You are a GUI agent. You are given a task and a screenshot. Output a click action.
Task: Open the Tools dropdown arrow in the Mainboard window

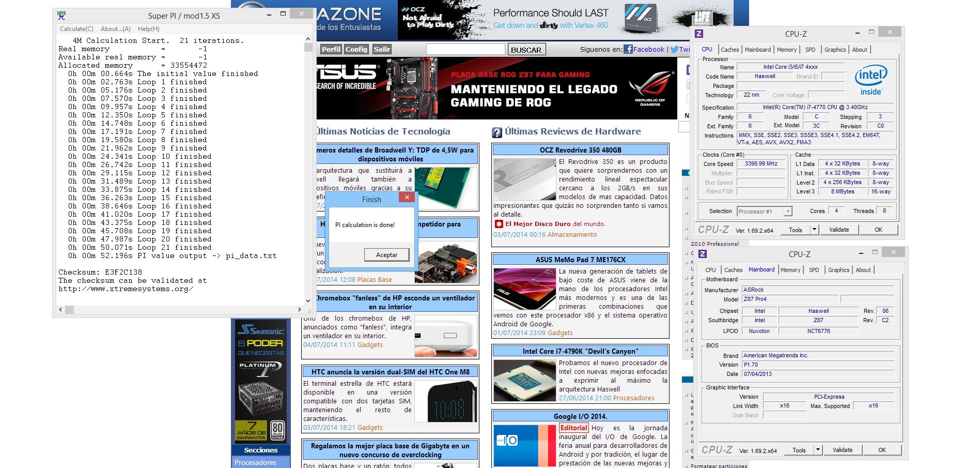(x=818, y=450)
